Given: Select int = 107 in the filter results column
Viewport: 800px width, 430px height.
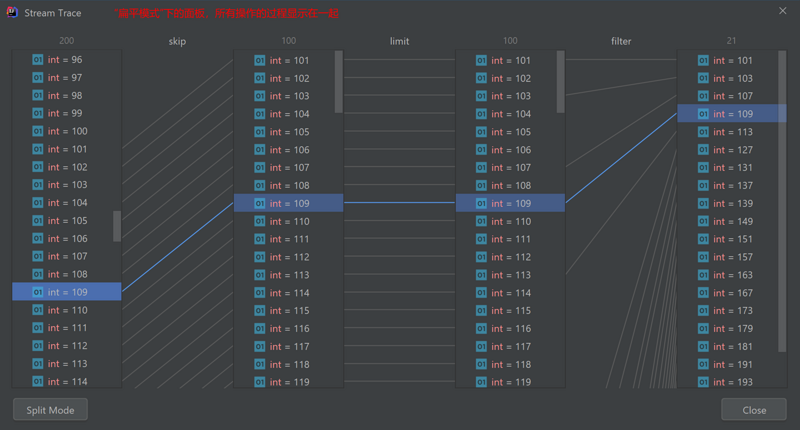Looking at the screenshot, I should click(x=732, y=96).
